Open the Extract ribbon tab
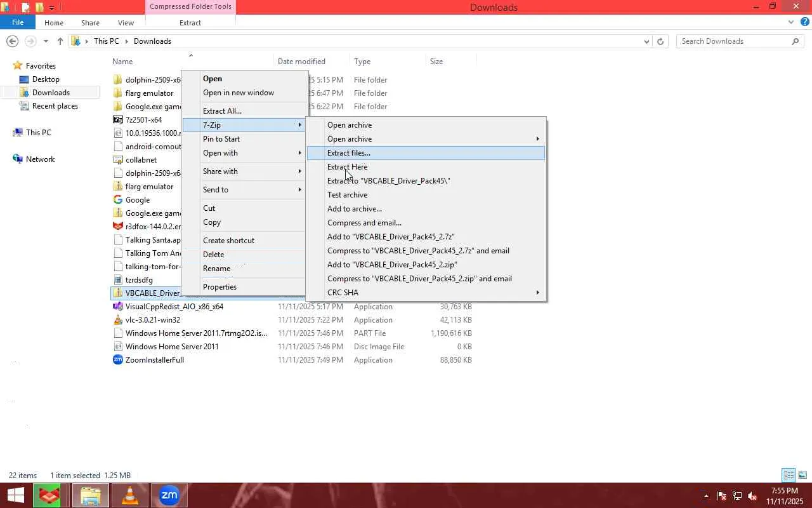 point(190,23)
